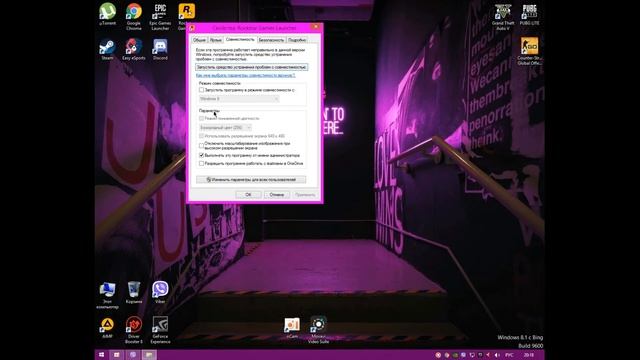This screenshot has height=360, width=640.
Task: Select the Этот компьютер desktop icon
Action: [x=107, y=295]
